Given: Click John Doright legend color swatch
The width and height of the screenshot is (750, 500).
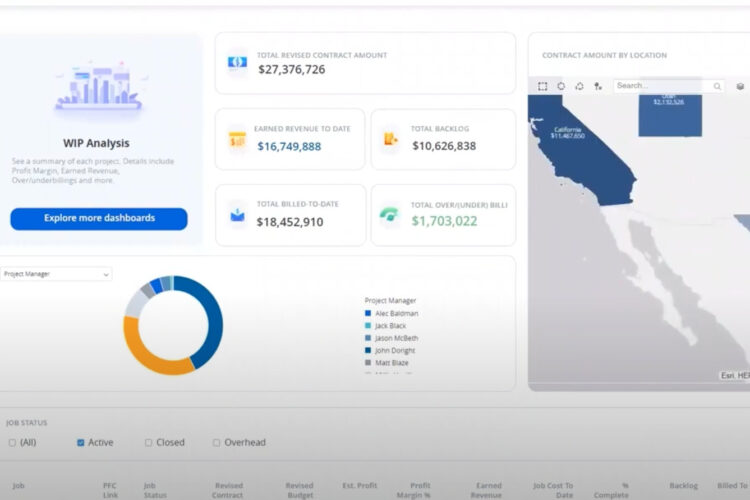Looking at the screenshot, I should 368,350.
